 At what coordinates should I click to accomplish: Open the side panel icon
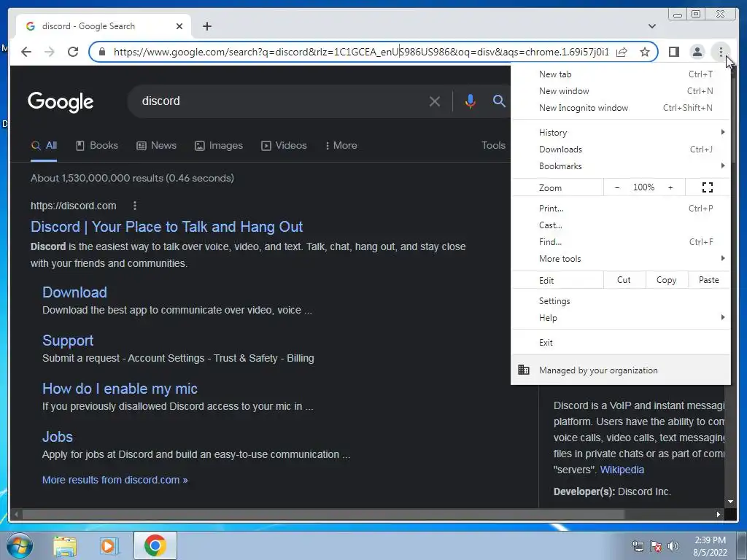[x=673, y=52]
